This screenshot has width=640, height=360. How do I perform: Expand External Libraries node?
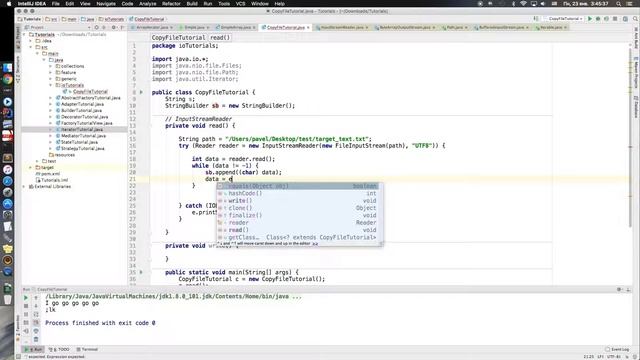coord(24,187)
